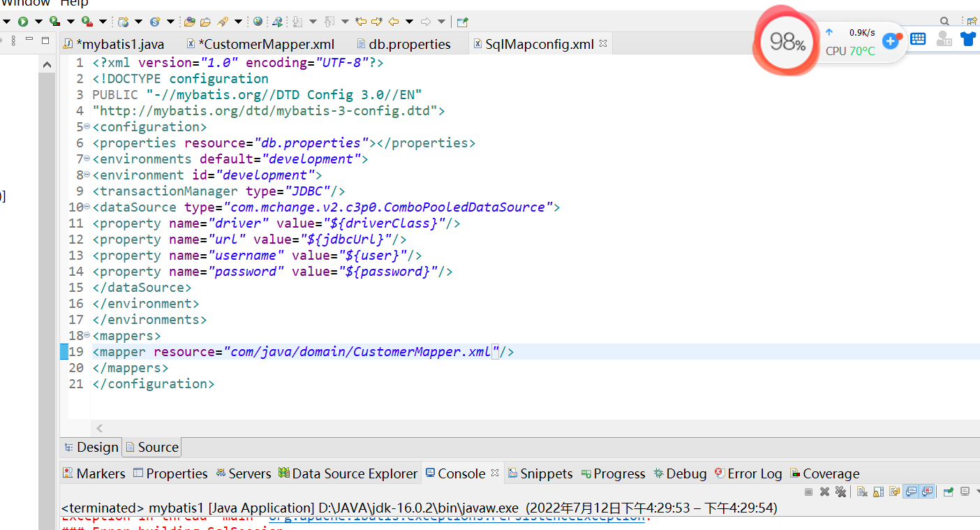The width and height of the screenshot is (980, 530).
Task: Open the Run button dropdown arrow
Action: click(38, 22)
